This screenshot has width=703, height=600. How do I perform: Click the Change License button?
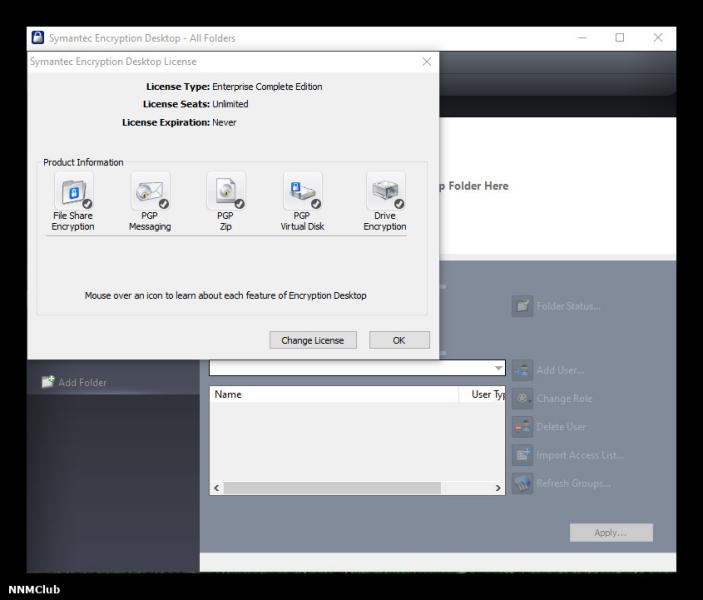click(x=313, y=340)
